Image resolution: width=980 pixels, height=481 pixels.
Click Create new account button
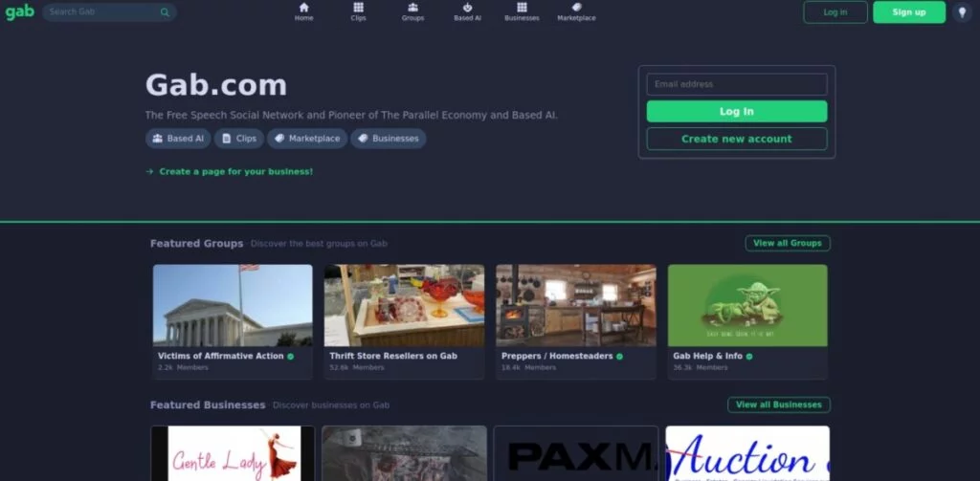coord(737,139)
